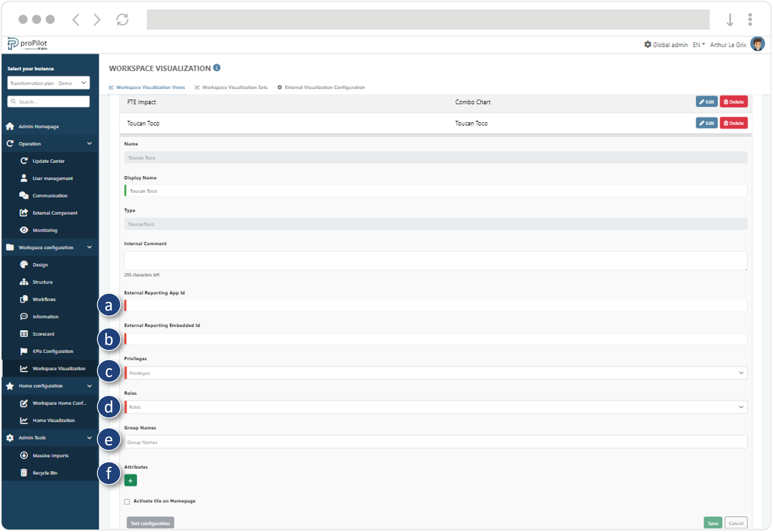The height and width of the screenshot is (532, 773).
Task: Open KPIs Configuration in the sidebar
Action: [53, 351]
